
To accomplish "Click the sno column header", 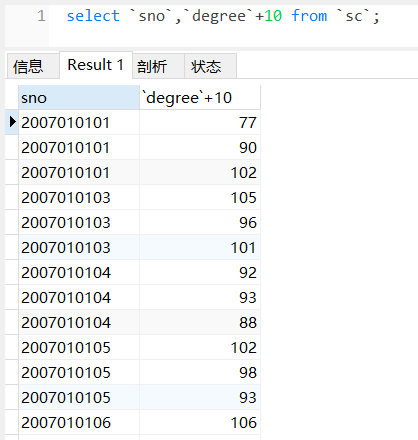I will [x=79, y=98].
